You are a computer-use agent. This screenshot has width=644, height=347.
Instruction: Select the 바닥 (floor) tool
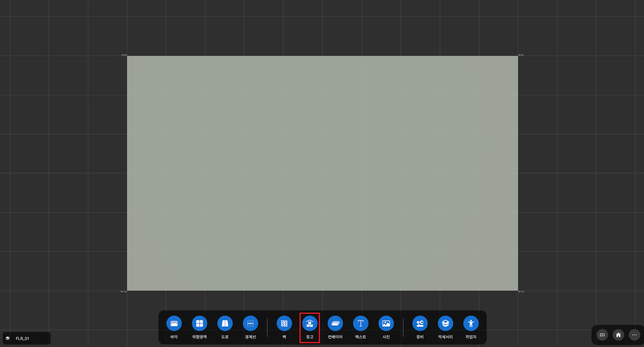tap(174, 323)
